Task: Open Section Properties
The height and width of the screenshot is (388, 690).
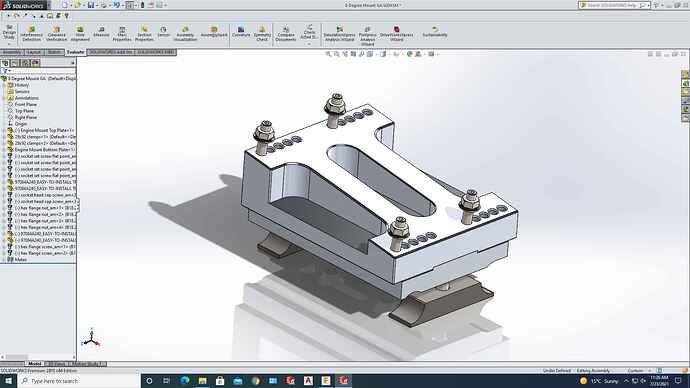Action: pos(144,33)
